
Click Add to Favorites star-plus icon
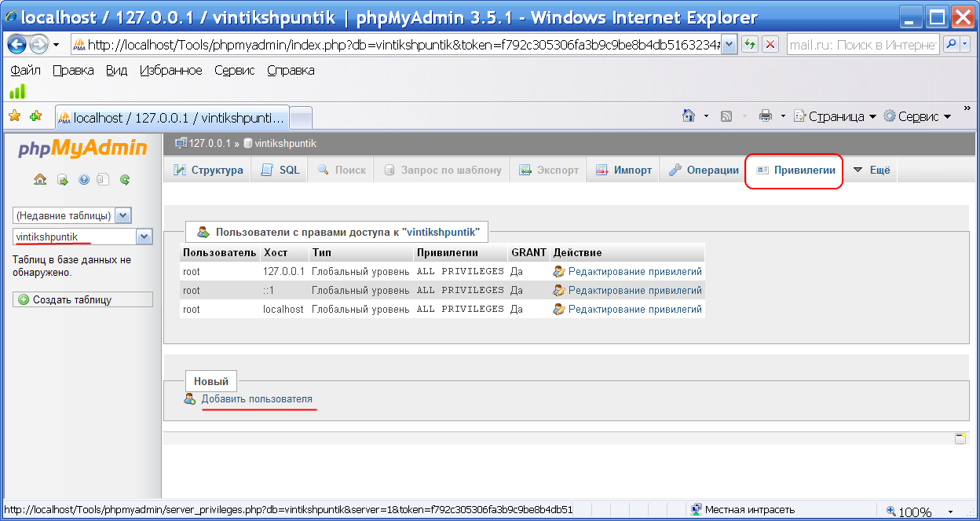(35, 116)
